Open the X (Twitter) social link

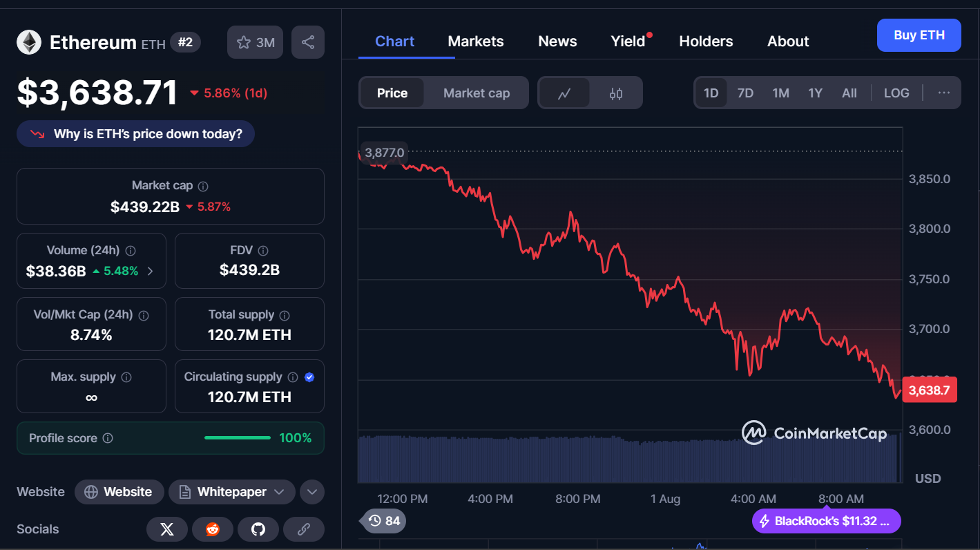(x=166, y=529)
